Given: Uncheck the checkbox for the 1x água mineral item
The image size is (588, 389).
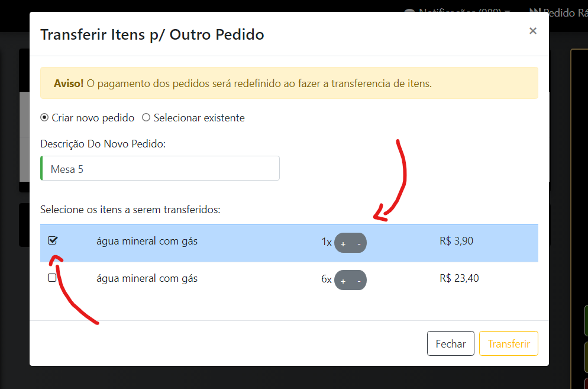Looking at the screenshot, I should pos(53,241).
